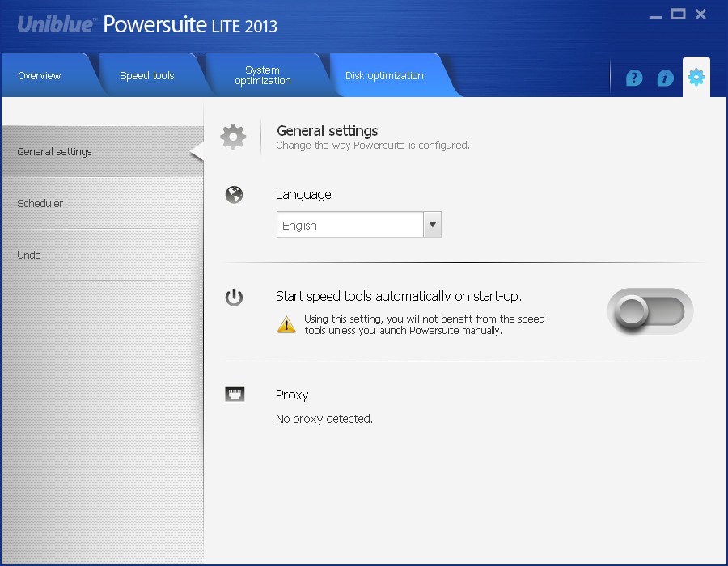
Task: Open the help question mark icon
Action: coord(633,78)
